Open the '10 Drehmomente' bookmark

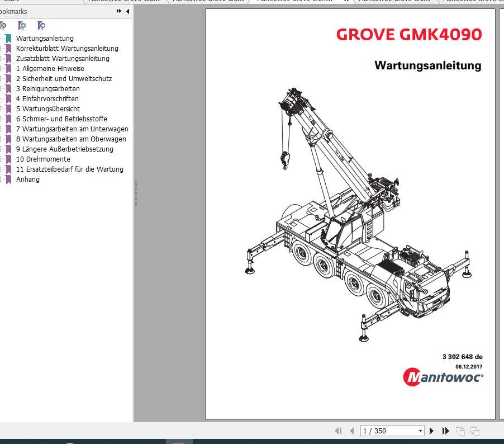point(44,159)
